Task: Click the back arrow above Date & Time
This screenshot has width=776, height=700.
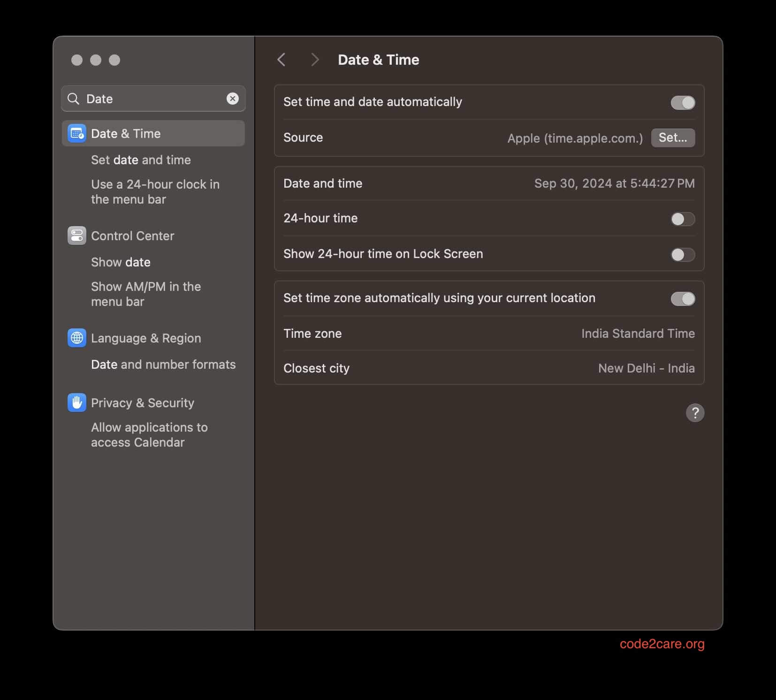Action: [281, 60]
